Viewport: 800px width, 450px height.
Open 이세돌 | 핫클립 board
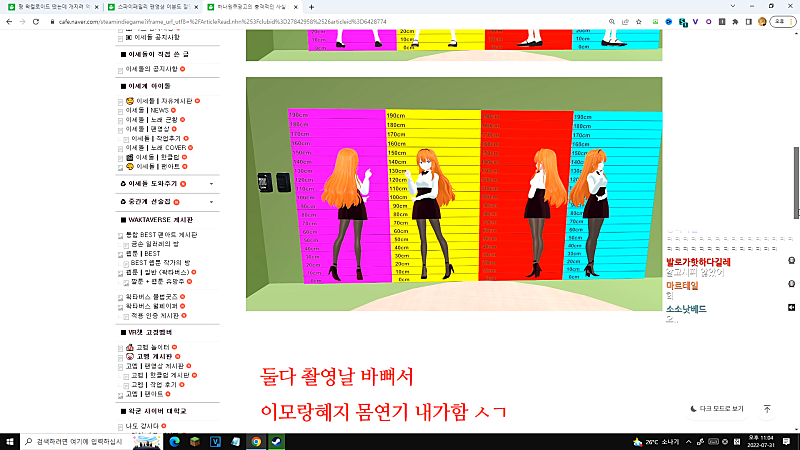157,157
